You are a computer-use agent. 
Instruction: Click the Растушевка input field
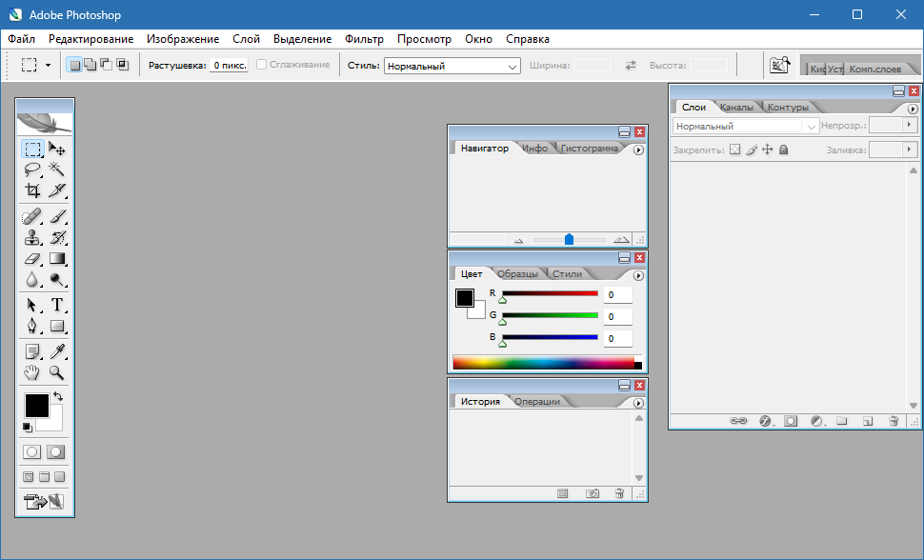pos(229,65)
